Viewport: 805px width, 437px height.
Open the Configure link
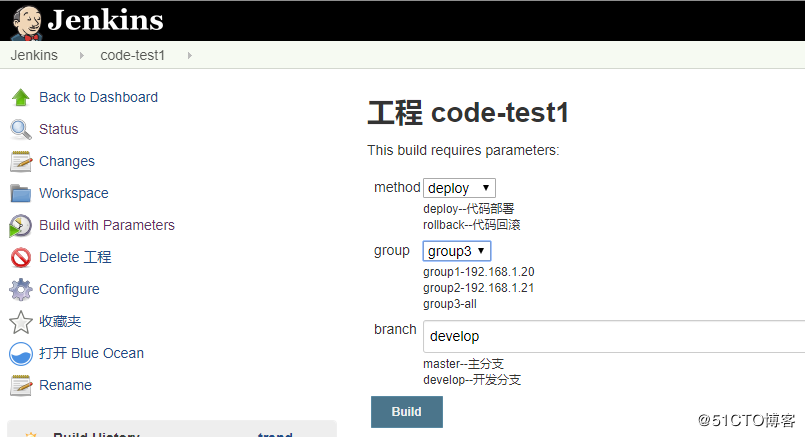(x=69, y=289)
